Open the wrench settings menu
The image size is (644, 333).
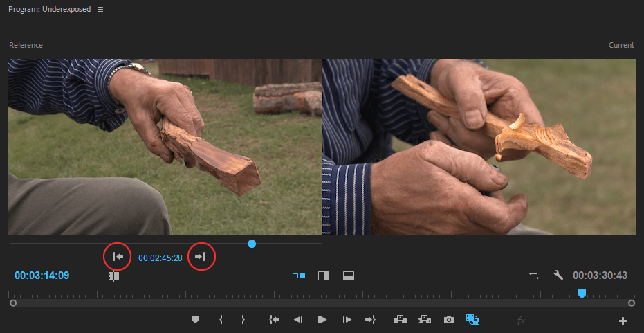(x=558, y=275)
